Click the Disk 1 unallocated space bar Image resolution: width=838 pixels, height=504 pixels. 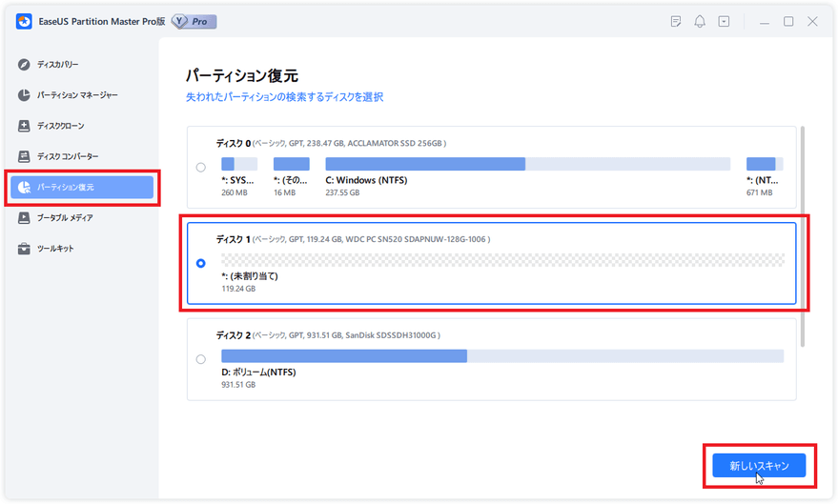[x=502, y=259]
